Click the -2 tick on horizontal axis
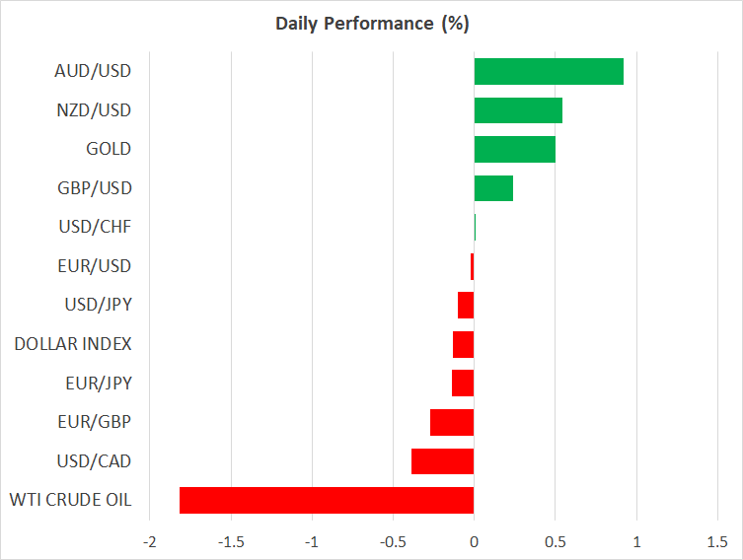Viewport: 743px width, 560px height. [149, 541]
